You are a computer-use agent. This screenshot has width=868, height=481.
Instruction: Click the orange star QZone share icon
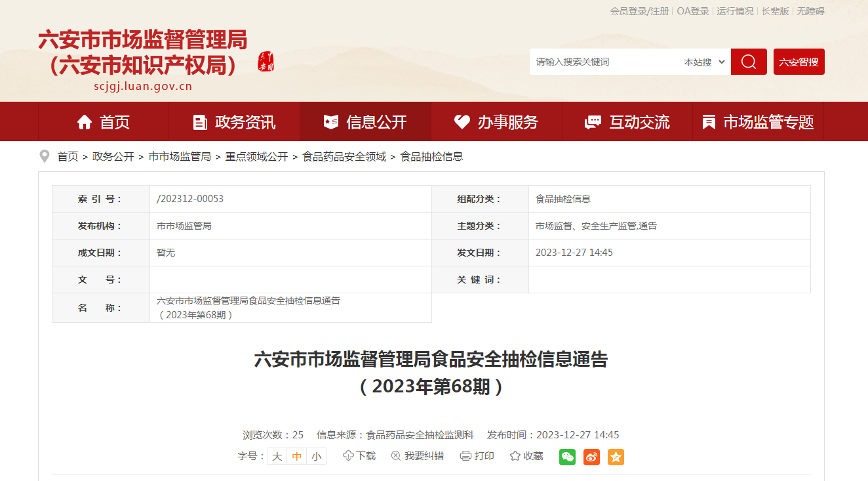click(x=616, y=457)
